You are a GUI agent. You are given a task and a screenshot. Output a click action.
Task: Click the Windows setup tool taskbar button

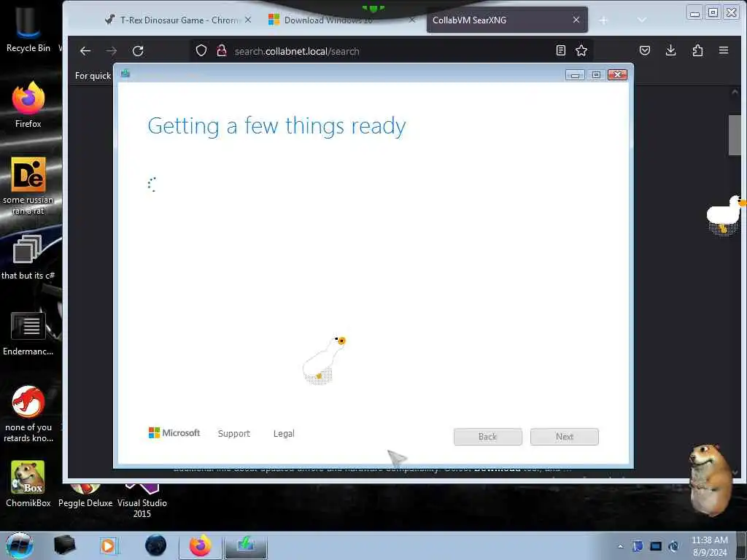(x=246, y=545)
